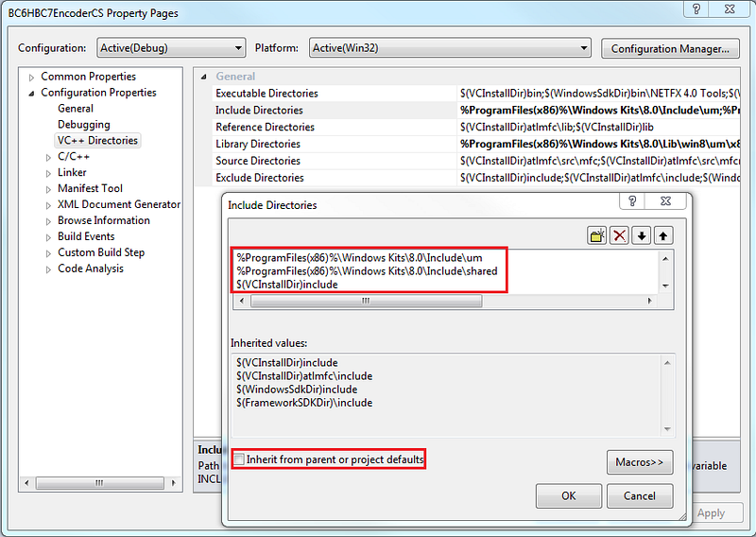This screenshot has height=537, width=756.
Task: Click help question mark in Include Directories dialog
Action: (632, 200)
